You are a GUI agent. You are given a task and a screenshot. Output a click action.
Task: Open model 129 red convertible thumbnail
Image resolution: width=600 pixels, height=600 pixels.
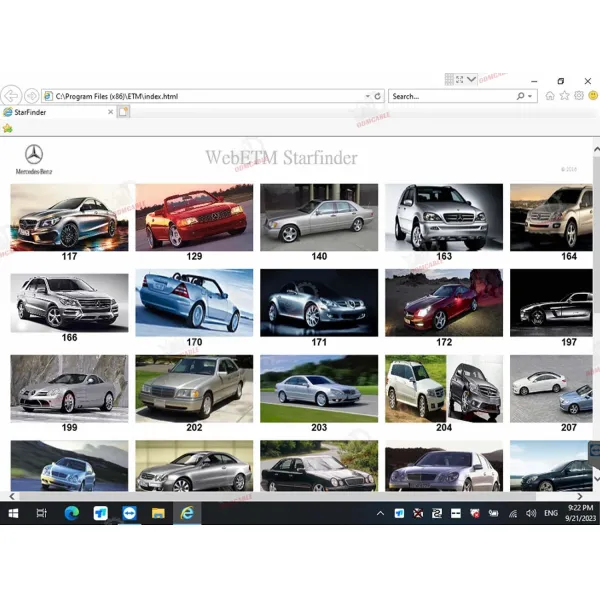point(194,217)
